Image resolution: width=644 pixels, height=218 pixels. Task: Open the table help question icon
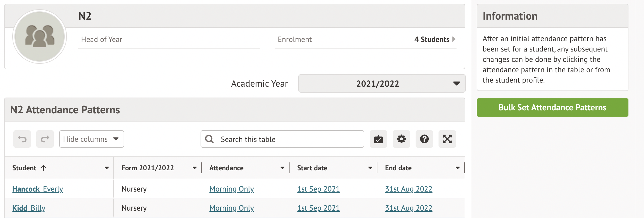pyautogui.click(x=424, y=139)
